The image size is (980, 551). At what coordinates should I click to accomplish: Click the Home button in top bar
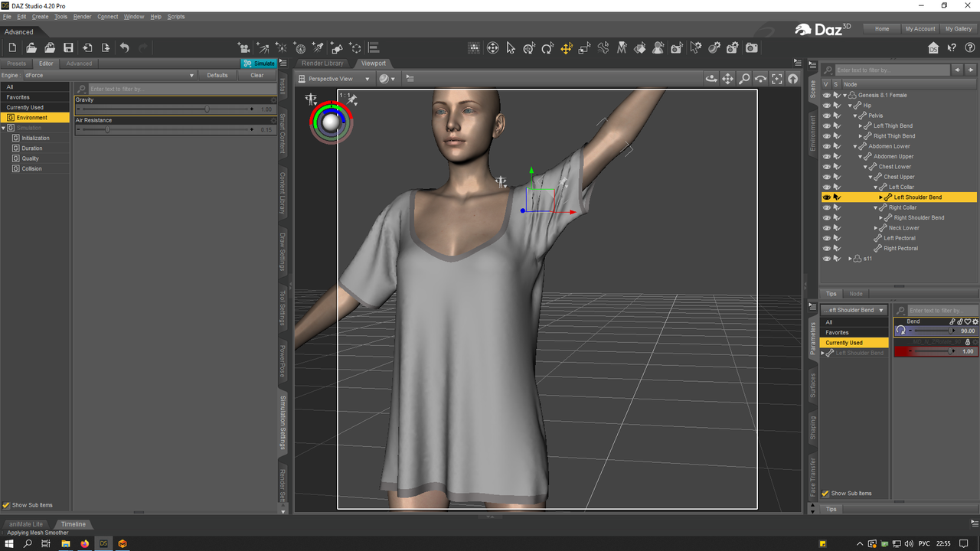coord(882,28)
